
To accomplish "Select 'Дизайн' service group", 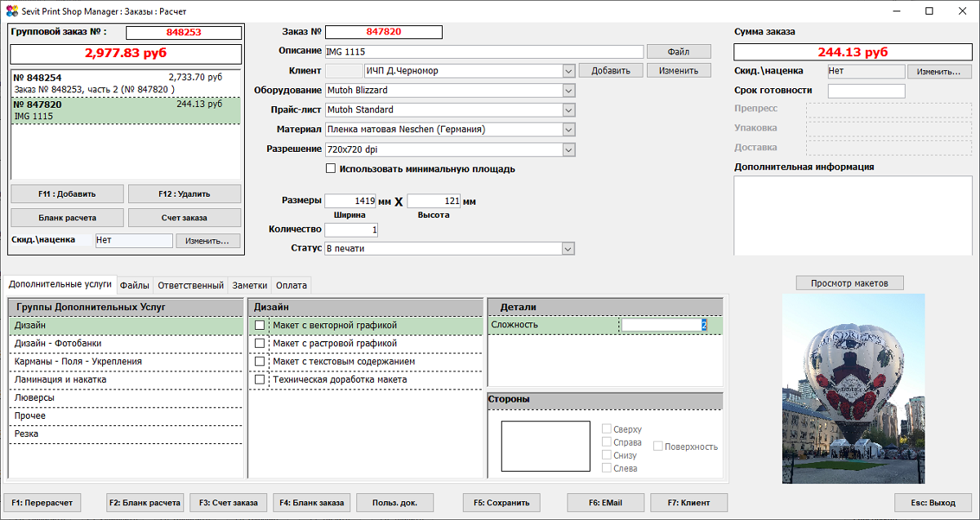I will pyautogui.click(x=126, y=326).
